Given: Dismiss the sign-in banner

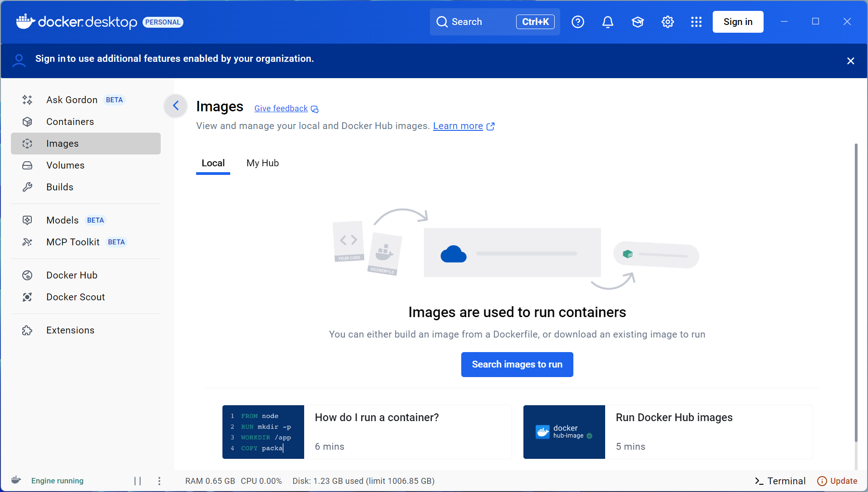Looking at the screenshot, I should coord(851,61).
